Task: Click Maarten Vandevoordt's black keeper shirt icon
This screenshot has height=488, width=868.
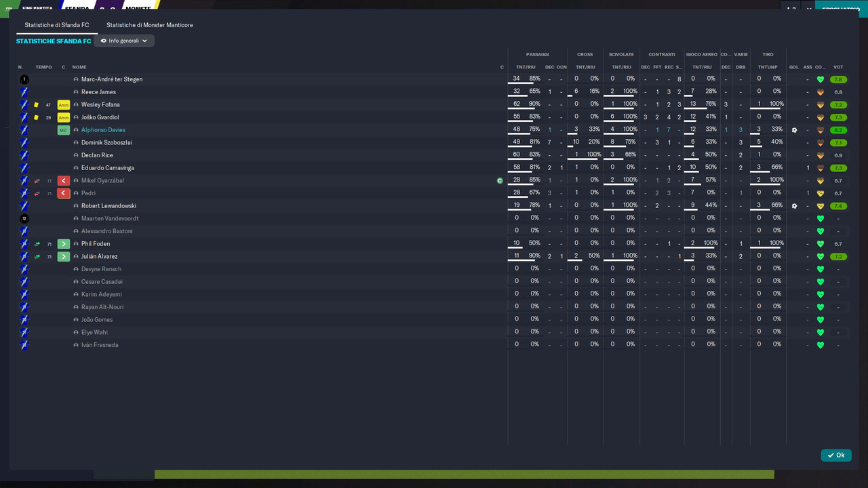Action: 24,219
